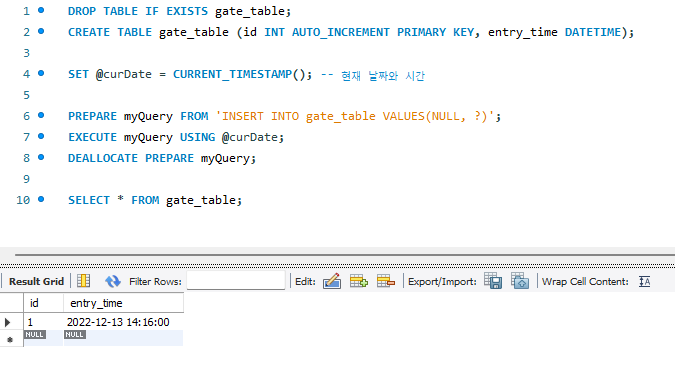Refresh the result grid data
This screenshot has width=675, height=366.
point(113,281)
